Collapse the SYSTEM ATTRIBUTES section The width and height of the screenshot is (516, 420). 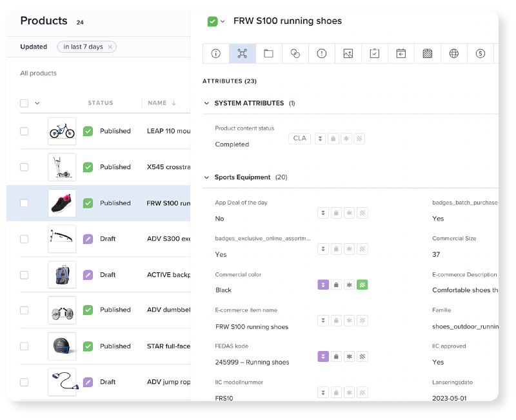click(x=206, y=103)
